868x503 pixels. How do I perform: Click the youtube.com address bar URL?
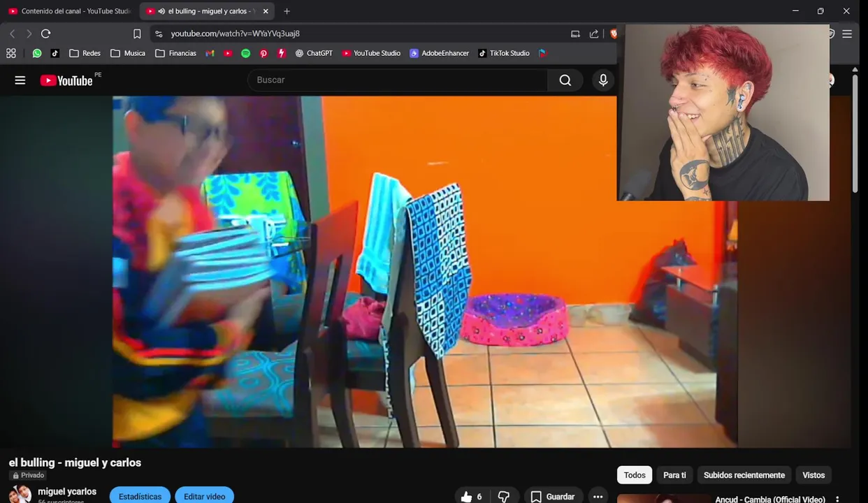point(235,34)
